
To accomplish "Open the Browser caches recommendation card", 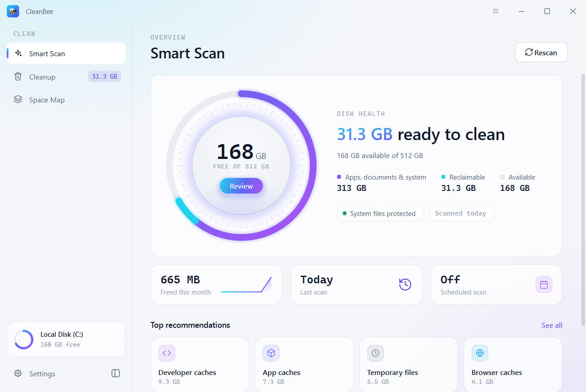I will click(513, 365).
